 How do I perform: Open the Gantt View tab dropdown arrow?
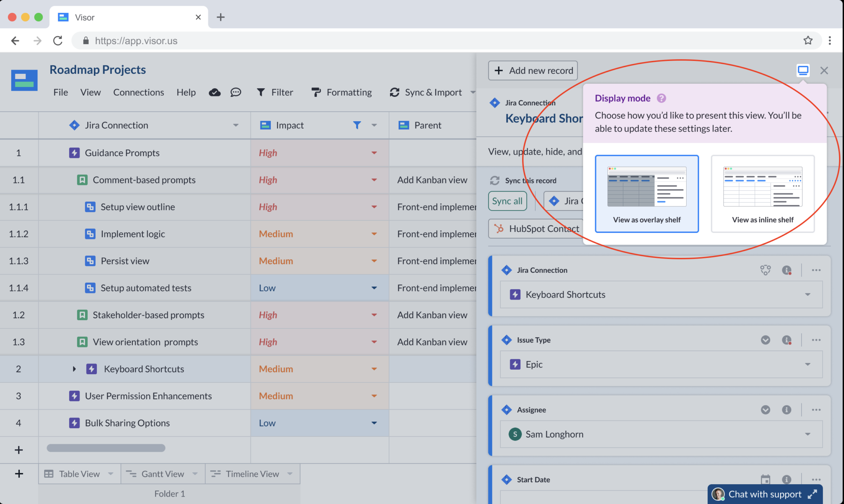(x=195, y=474)
